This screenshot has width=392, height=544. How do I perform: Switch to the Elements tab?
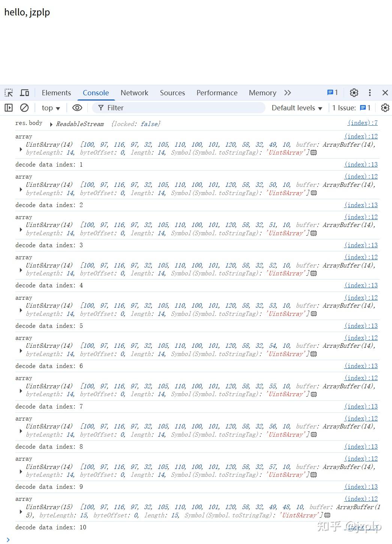56,93
